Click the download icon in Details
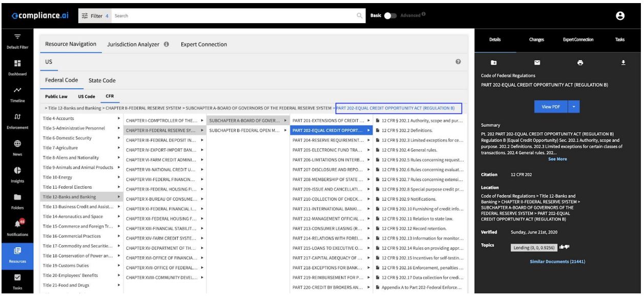Screen dimensions: 644x297 [624, 62]
